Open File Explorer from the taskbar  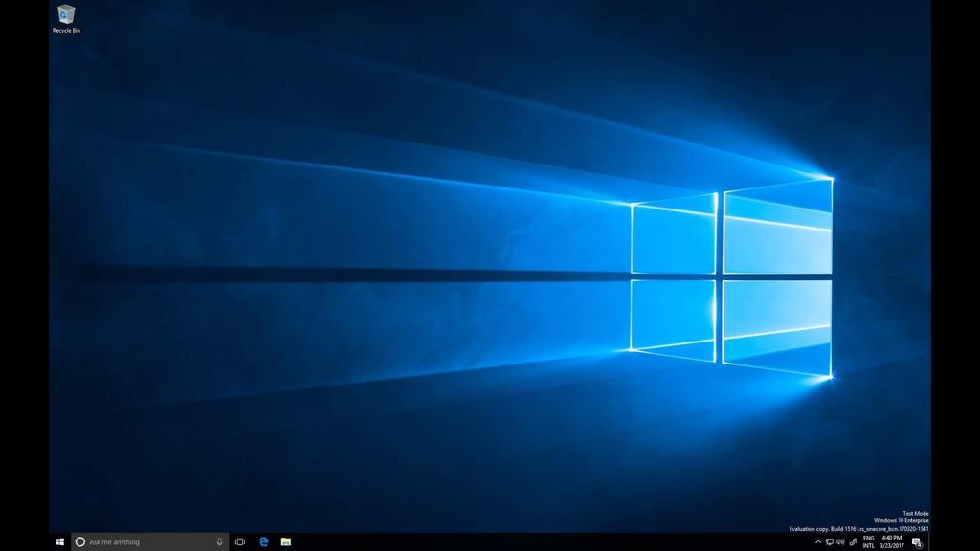285,541
